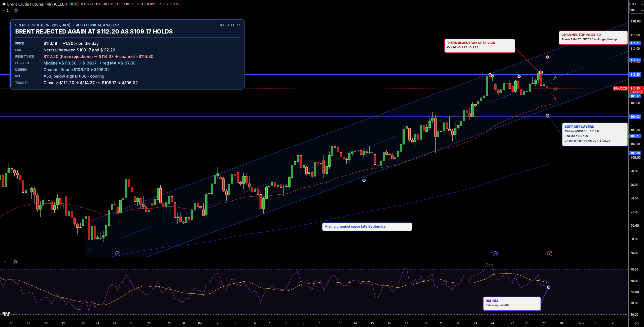Select the THIRD REJECTION AT $112.20 note
Viewport: 644px width, 327px height.
point(480,46)
